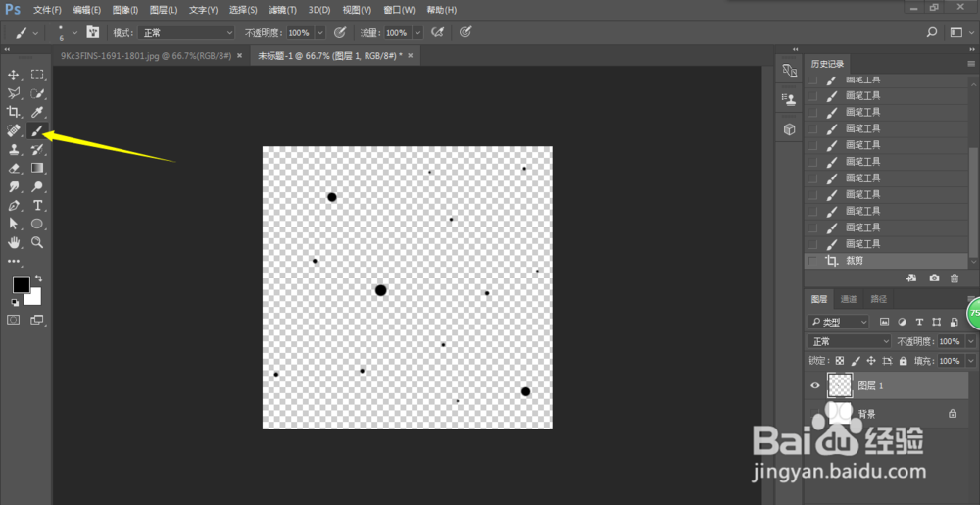Screen dimensions: 980x505
Task: Select the Pen tool
Action: 13,205
